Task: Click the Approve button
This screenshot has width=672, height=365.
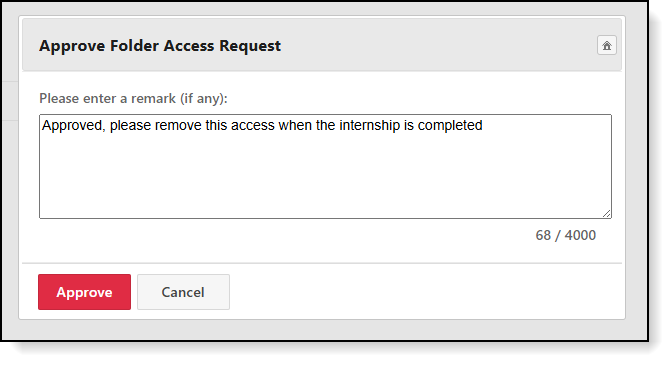Action: (x=84, y=292)
